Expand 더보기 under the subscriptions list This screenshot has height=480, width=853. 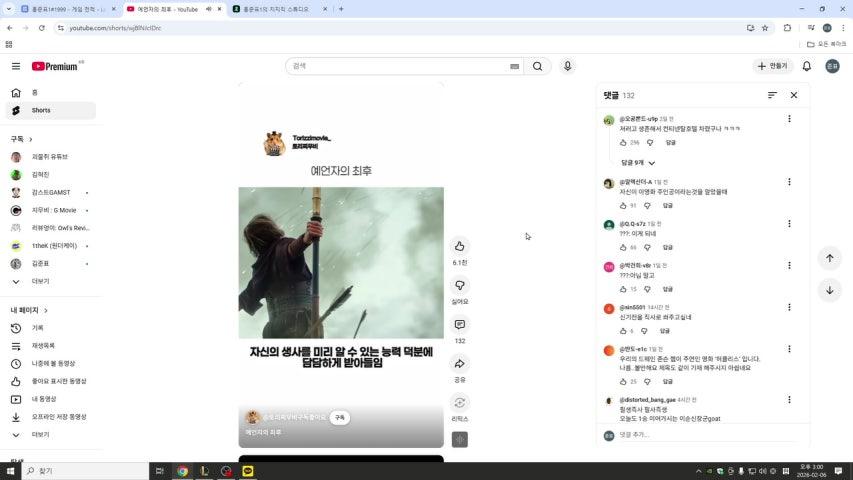click(40, 281)
